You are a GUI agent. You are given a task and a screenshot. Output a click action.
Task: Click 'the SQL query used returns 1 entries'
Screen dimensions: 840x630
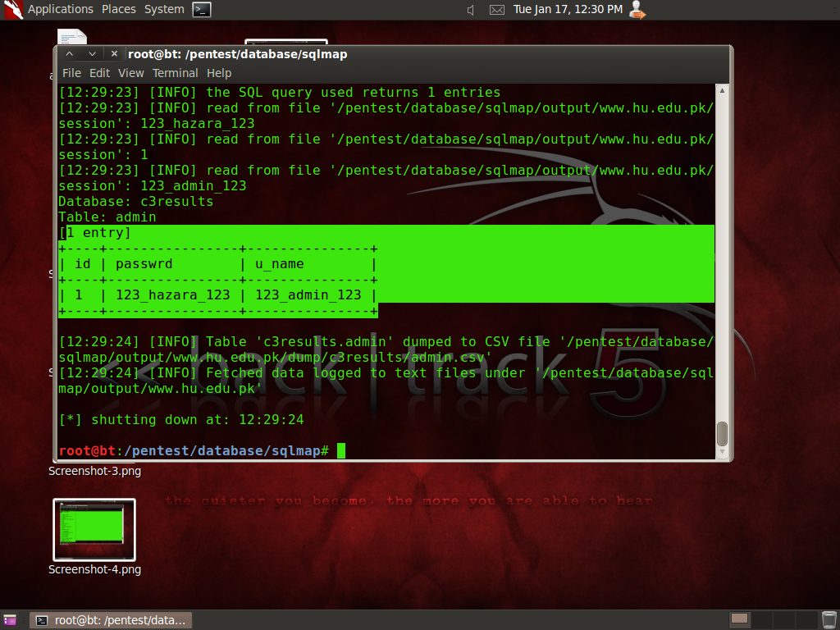(x=353, y=92)
